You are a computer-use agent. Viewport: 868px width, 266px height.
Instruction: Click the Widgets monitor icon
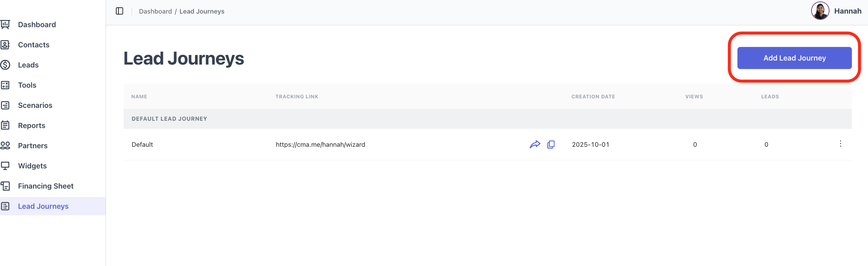coord(5,166)
